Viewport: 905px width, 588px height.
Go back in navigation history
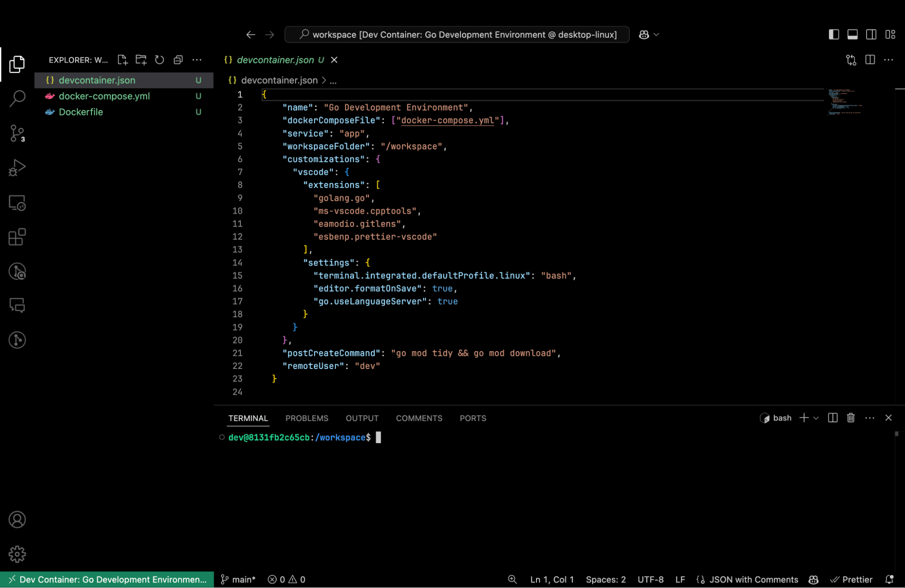(251, 35)
